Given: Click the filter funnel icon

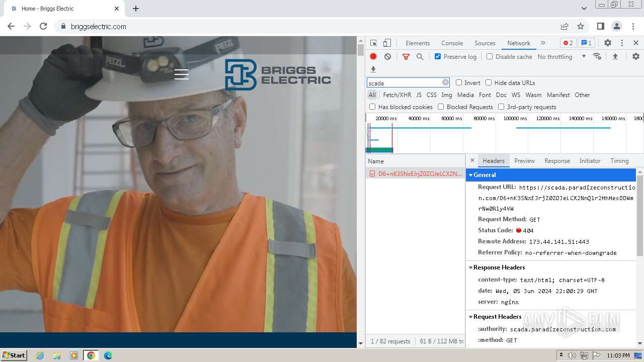Looking at the screenshot, I should point(406,57).
